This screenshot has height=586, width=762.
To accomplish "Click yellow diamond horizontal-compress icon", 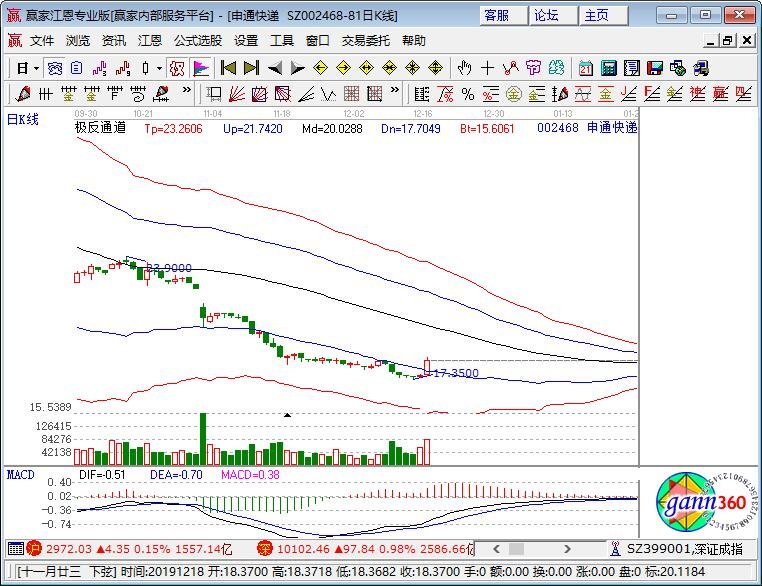I will coord(390,68).
